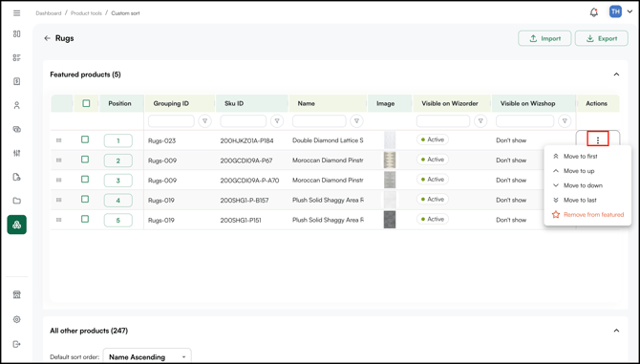
Task: Click the logout icon in the sidebar
Action: tap(17, 344)
